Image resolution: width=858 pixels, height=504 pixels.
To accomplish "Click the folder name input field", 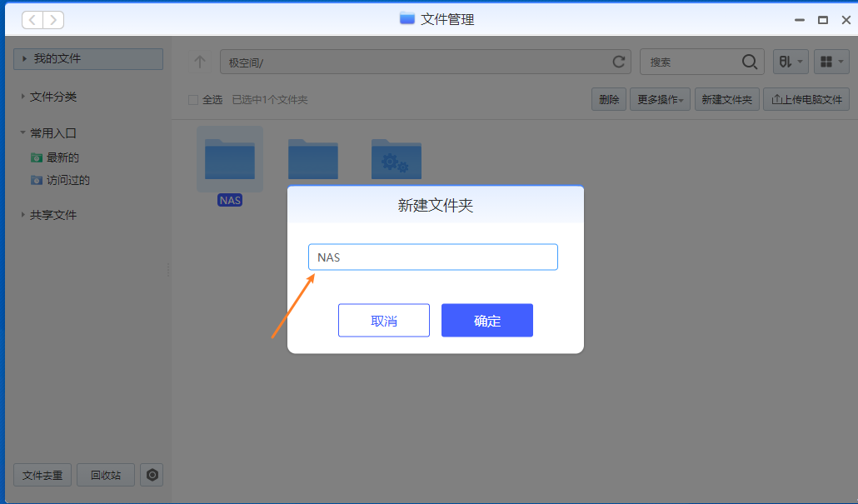I will click(x=433, y=257).
